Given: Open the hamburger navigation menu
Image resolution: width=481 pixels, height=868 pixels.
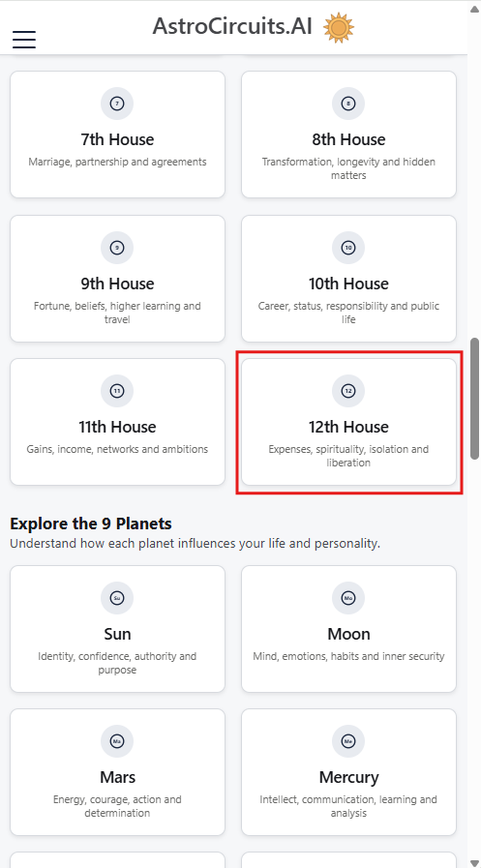Looking at the screenshot, I should (x=24, y=40).
